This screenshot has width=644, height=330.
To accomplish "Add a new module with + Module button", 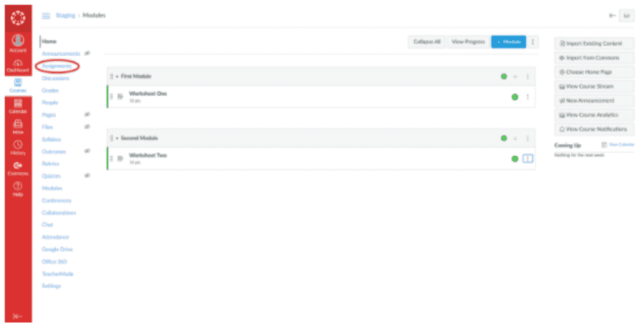I will click(x=509, y=42).
